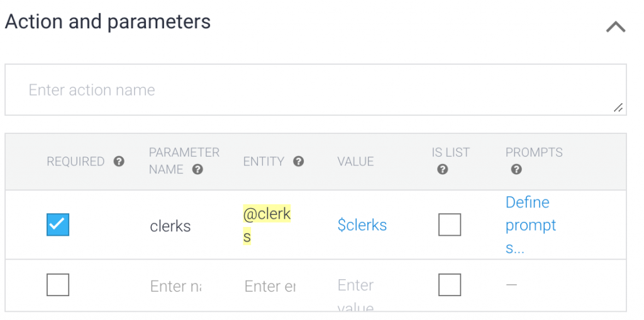Click the action name field resize handle

(x=619, y=108)
